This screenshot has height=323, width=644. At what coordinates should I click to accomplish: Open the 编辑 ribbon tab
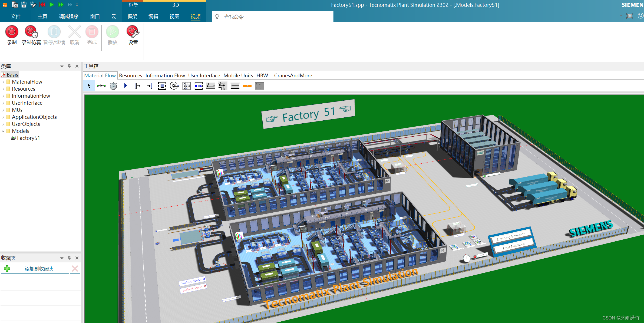153,16
